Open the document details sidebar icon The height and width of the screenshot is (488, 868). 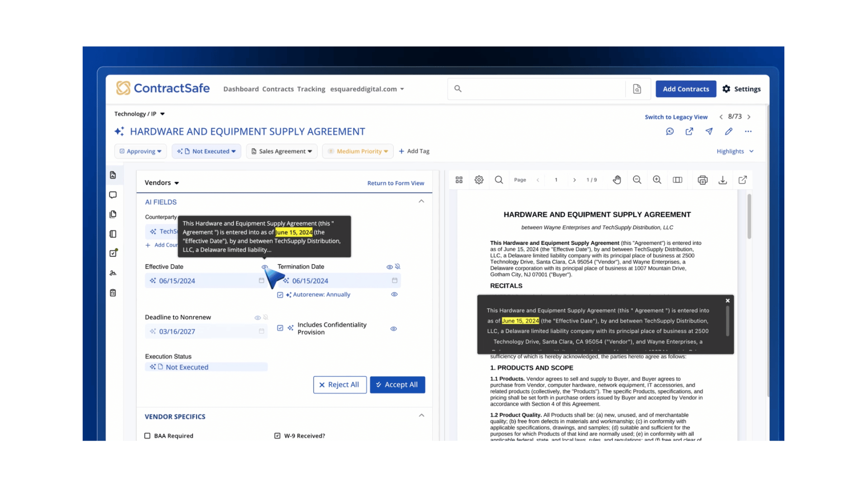tap(113, 175)
